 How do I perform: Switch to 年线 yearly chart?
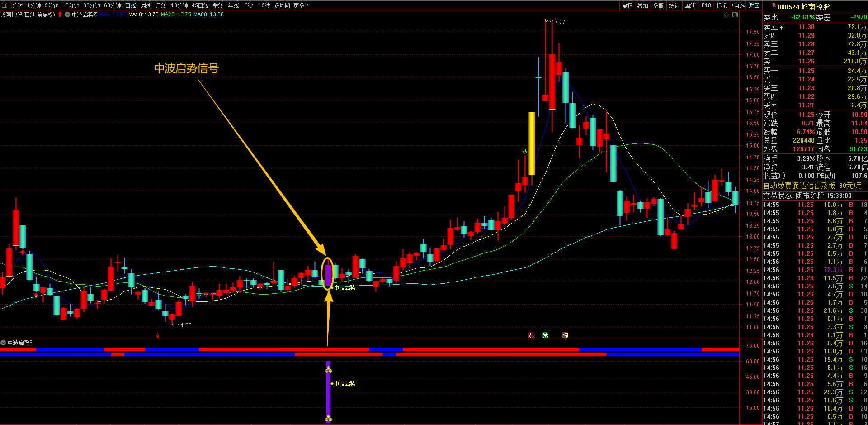233,5
